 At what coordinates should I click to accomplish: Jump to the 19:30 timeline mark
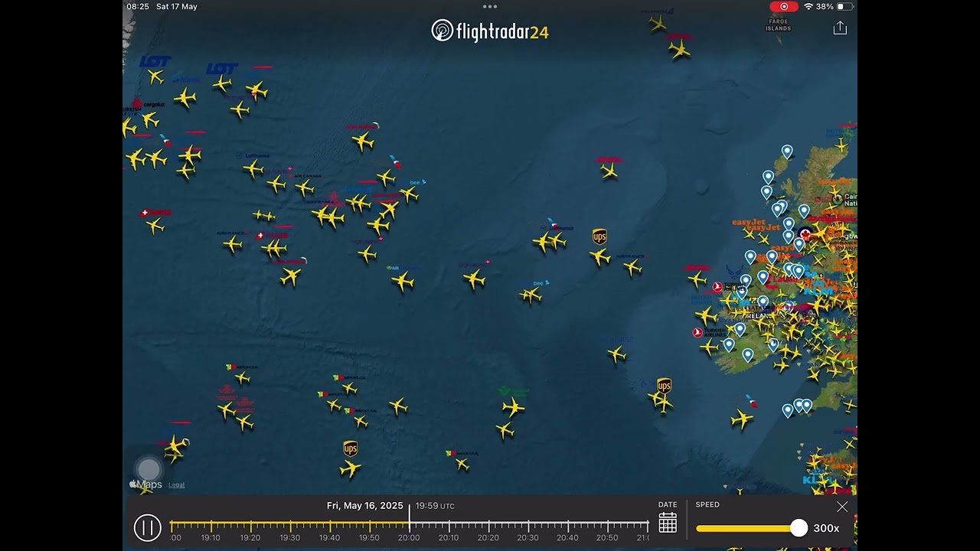coord(290,537)
